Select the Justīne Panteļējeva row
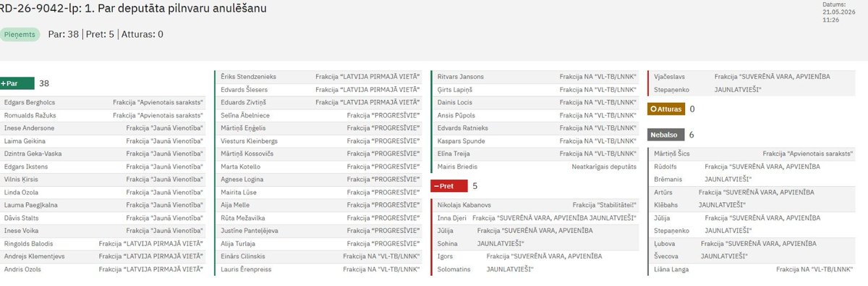The height and width of the screenshot is (286, 868). 318,231
